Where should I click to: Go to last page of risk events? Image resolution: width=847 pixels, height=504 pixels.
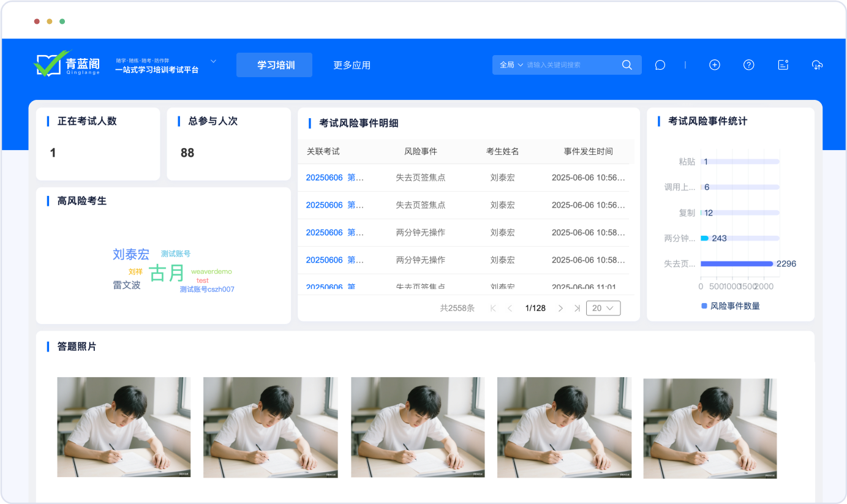577,308
